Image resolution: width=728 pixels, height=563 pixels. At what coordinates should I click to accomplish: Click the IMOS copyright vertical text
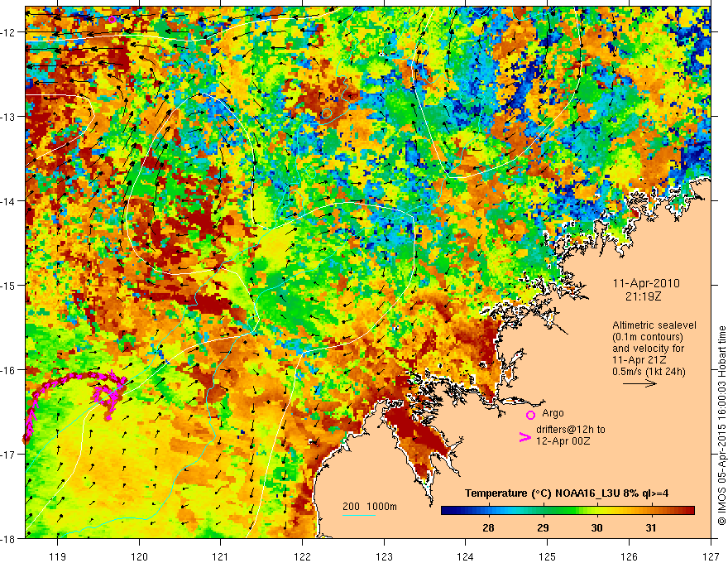[x=721, y=426]
